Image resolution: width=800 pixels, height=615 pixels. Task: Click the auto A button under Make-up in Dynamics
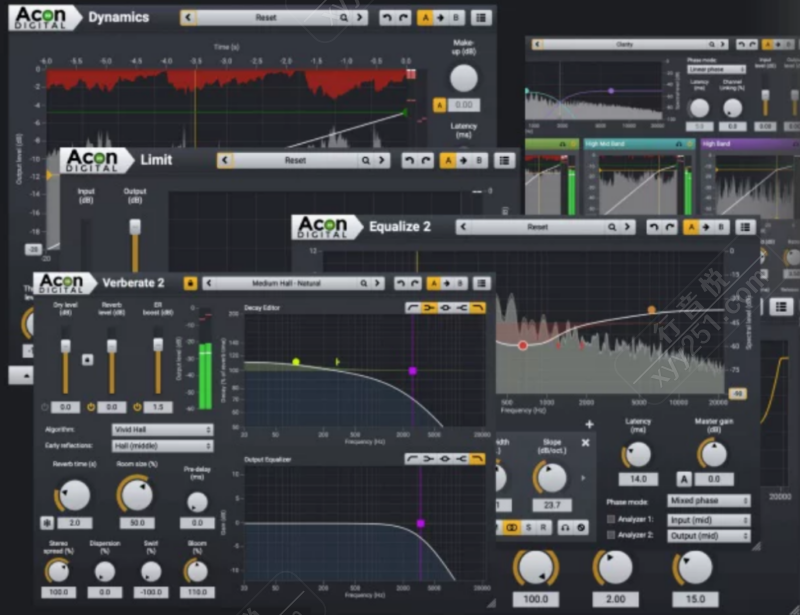[439, 105]
